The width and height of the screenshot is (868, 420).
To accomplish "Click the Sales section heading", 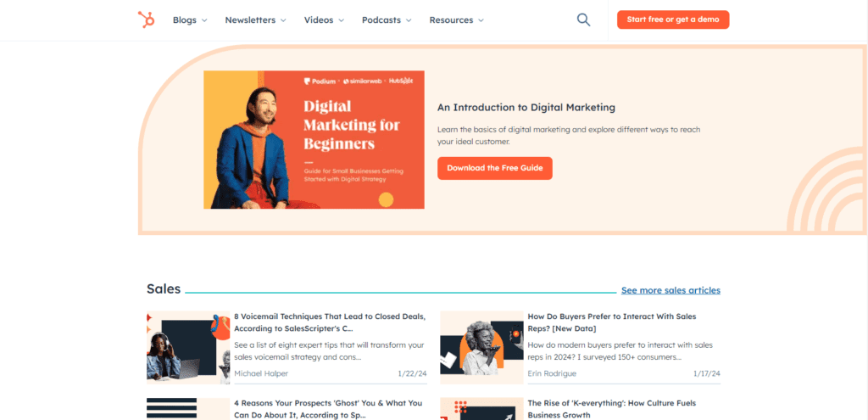I will (164, 288).
